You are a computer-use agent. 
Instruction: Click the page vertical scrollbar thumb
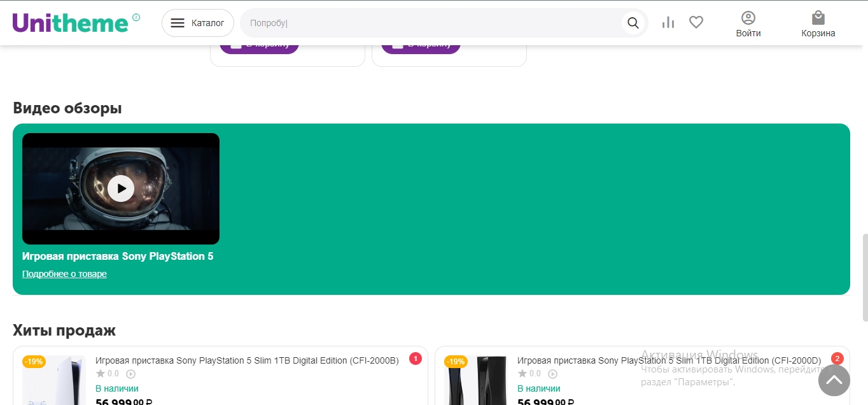864,277
